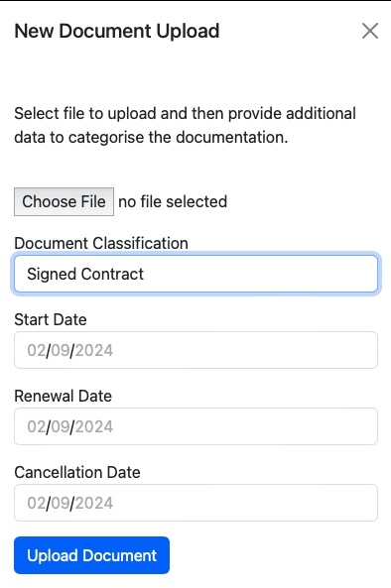Click the 'no file selected' text
This screenshot has width=391, height=588.
coord(173,201)
